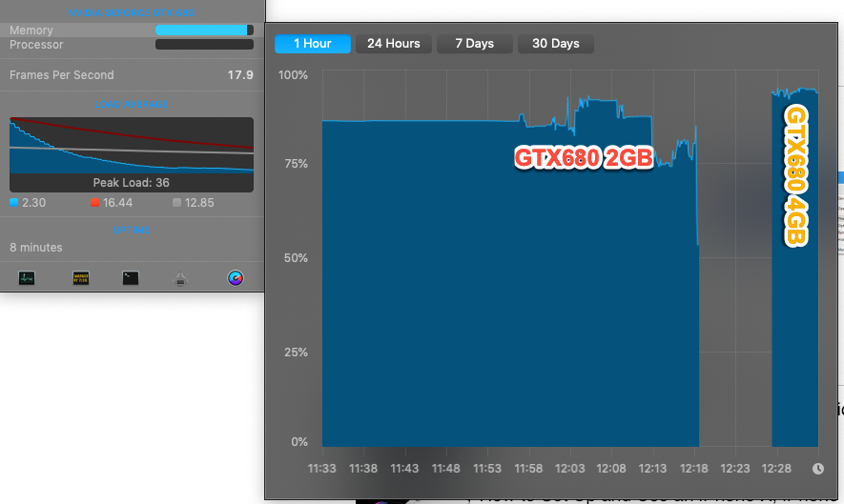Image resolution: width=844 pixels, height=504 pixels.
Task: Open the System Information icon
Action: (180, 278)
